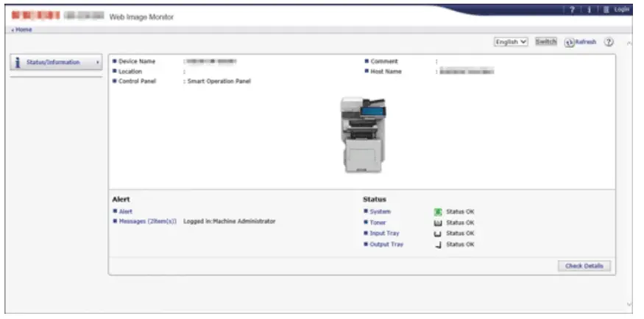Open the Messages (2item(s)) link
Viewport: 644px width, 319px height.
pos(148,221)
